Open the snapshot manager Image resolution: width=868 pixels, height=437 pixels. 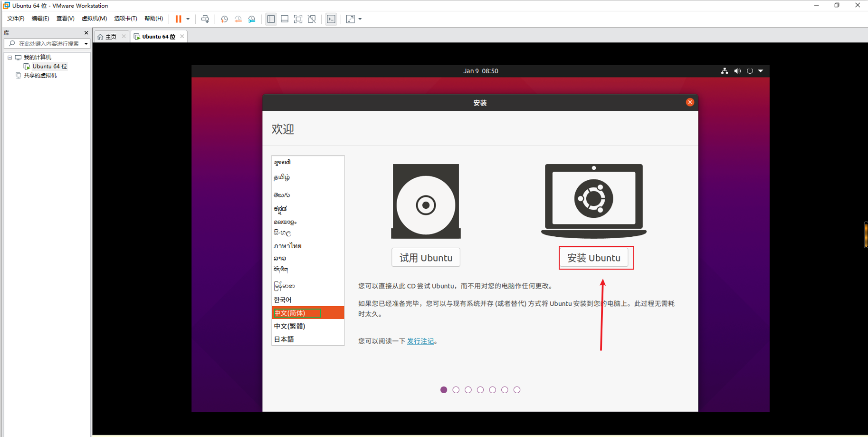tap(252, 19)
